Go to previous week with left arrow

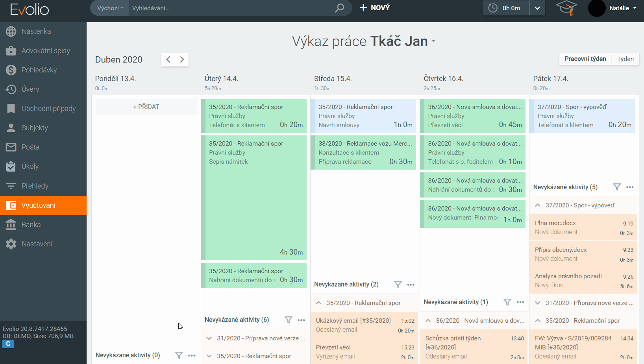[x=168, y=60]
